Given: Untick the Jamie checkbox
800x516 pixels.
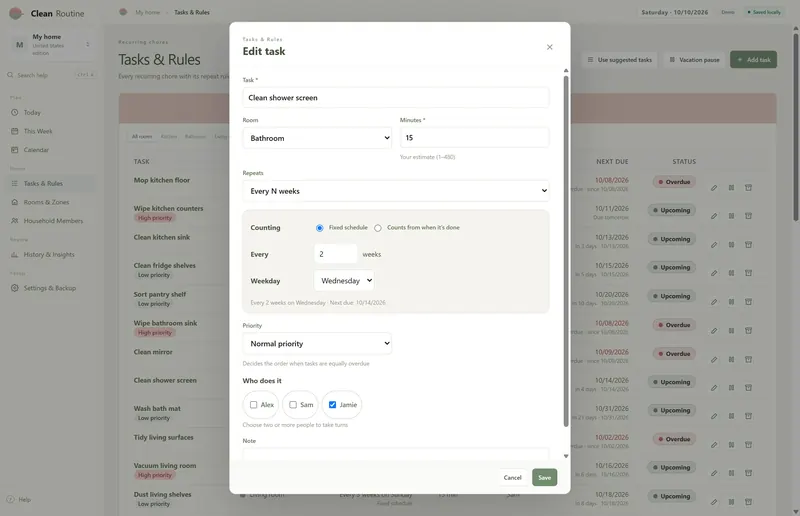Looking at the screenshot, I should click(x=332, y=405).
